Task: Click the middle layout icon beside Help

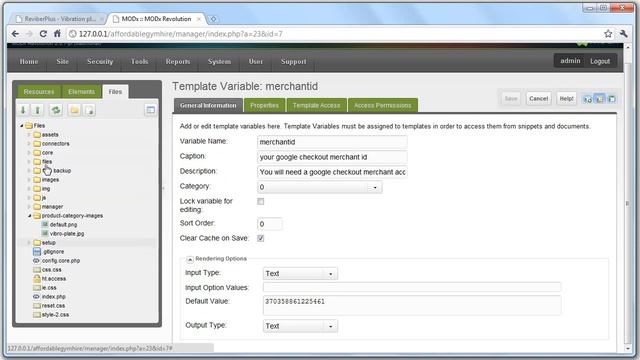Action: point(599,99)
